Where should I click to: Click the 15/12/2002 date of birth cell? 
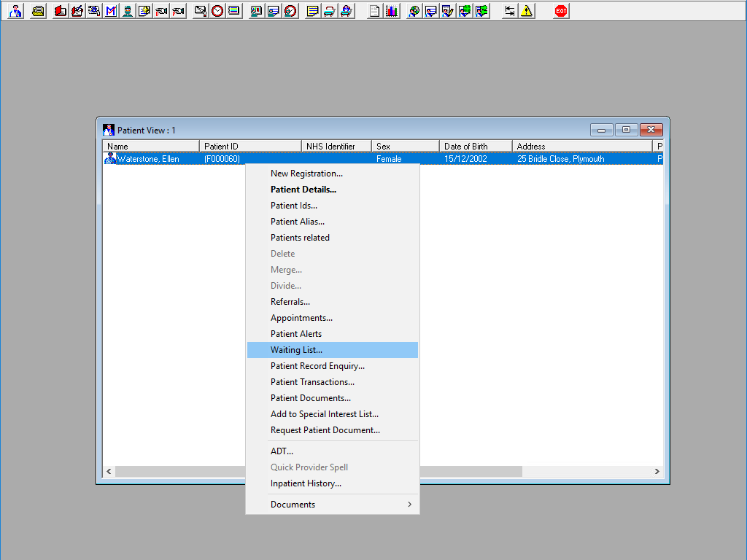tap(465, 159)
